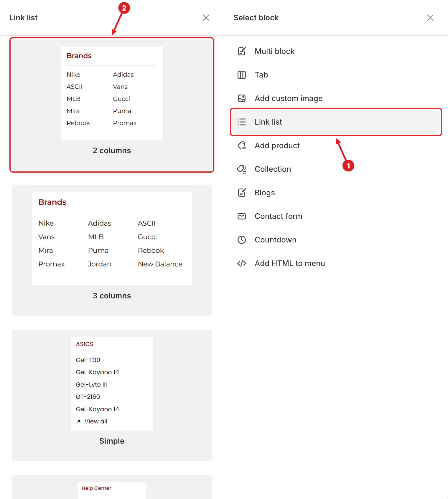Close the Link list panel

click(x=206, y=18)
